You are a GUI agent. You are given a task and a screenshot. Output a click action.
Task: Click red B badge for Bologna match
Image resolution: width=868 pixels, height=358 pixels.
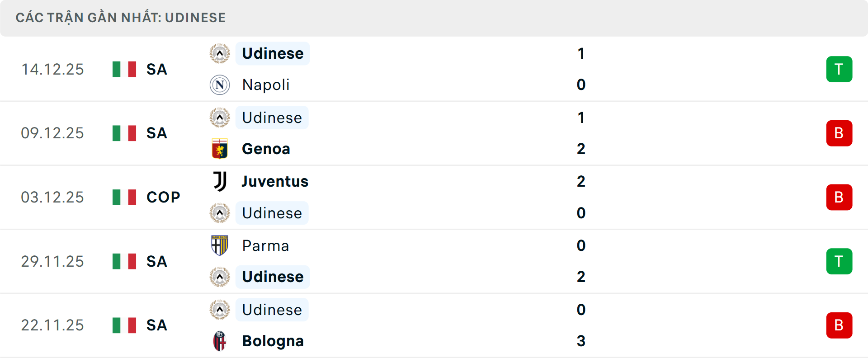click(839, 325)
